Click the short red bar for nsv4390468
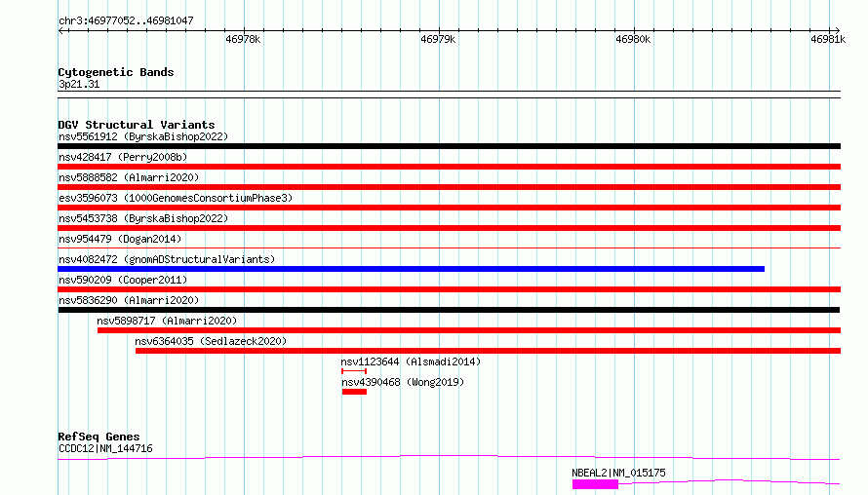Viewport: 868px width, 495px height. pyautogui.click(x=354, y=392)
